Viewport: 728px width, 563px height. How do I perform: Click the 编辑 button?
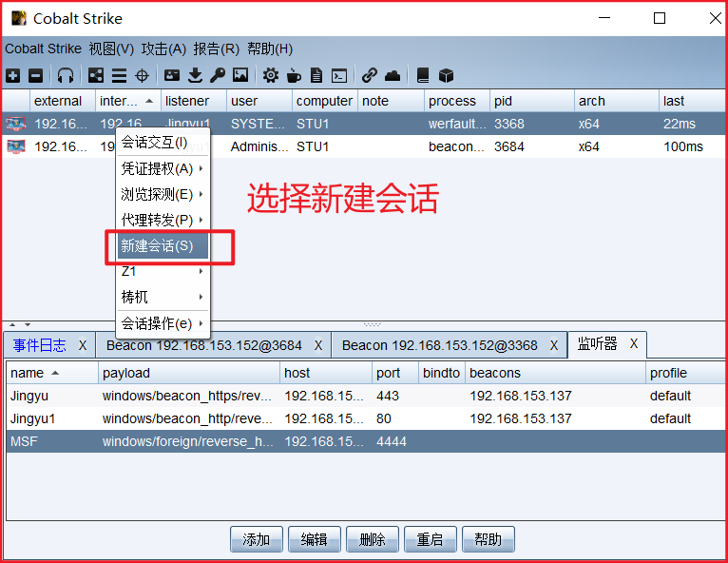315,539
